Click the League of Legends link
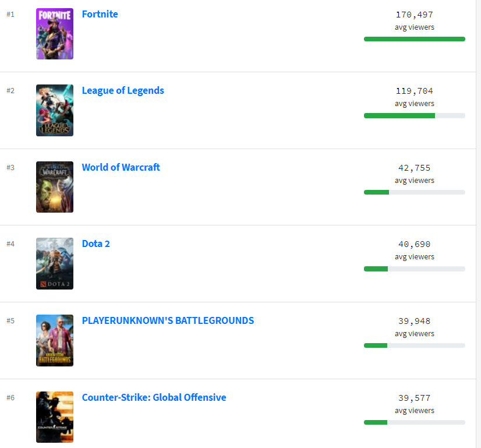Viewport: 481px width, 448px height. click(123, 90)
